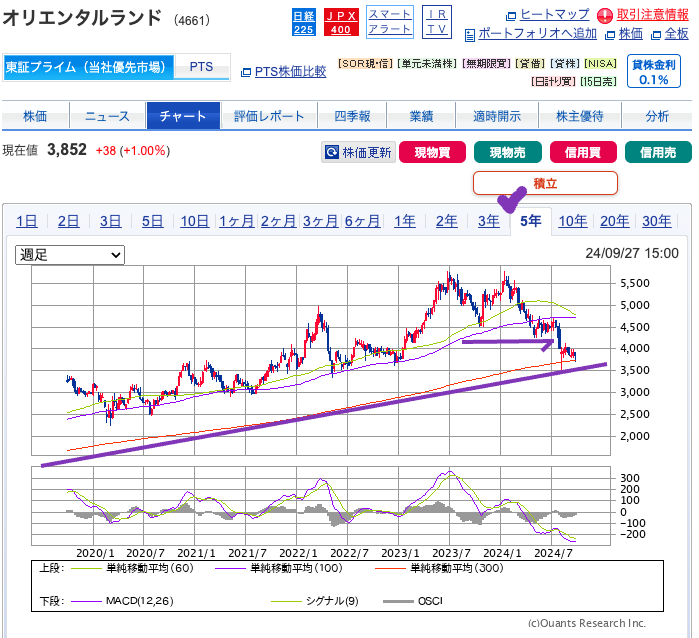
Task: Select the 2ヶ月 chart period
Action: [x=278, y=221]
